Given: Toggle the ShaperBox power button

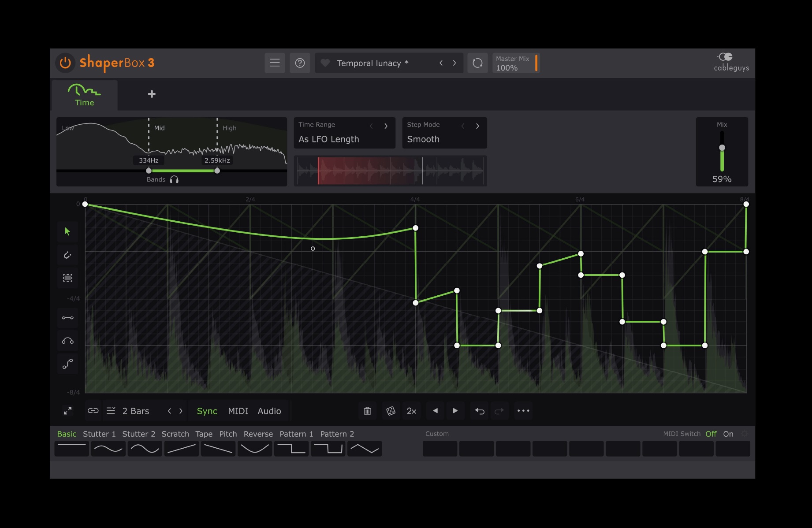Looking at the screenshot, I should [65, 63].
